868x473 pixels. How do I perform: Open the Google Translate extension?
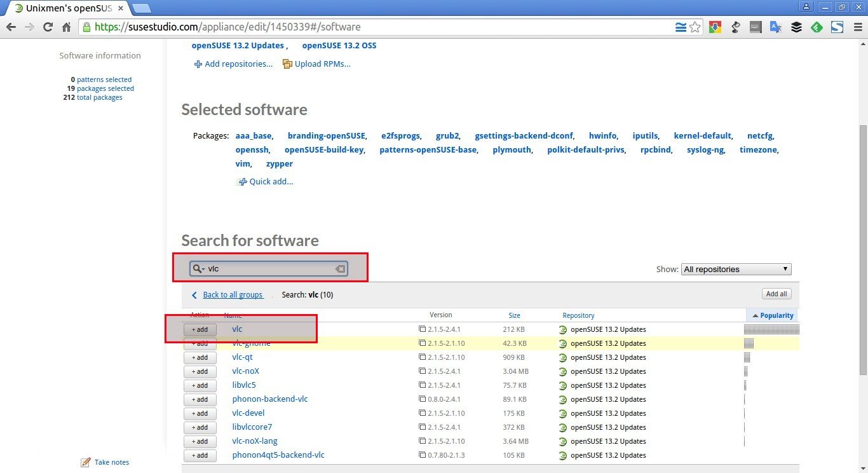tap(776, 27)
